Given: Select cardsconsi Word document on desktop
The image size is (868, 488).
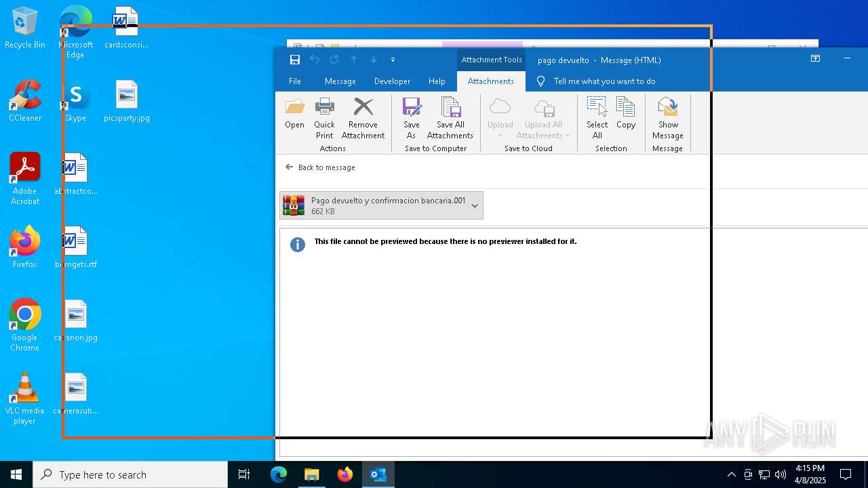Looking at the screenshot, I should click(126, 29).
